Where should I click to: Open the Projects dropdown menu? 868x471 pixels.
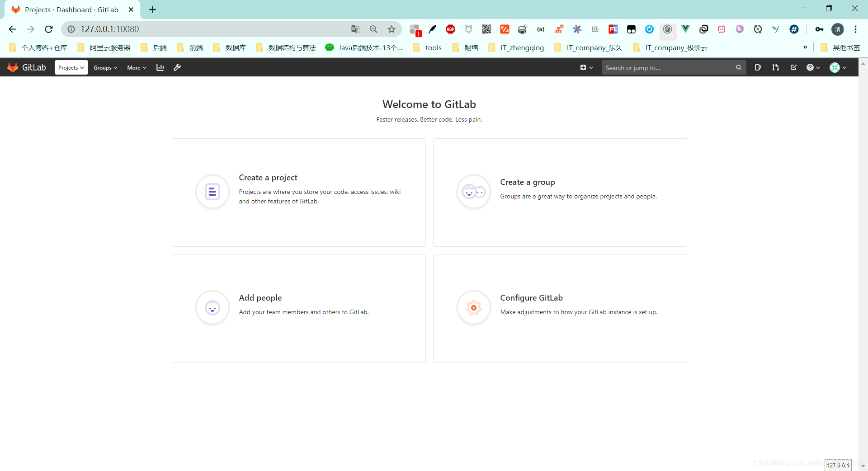click(x=71, y=67)
